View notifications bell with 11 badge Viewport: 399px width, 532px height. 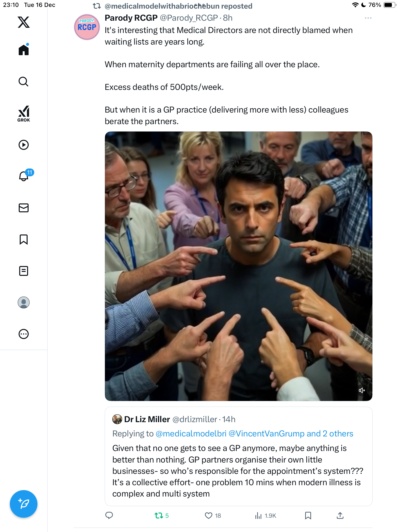click(x=24, y=176)
